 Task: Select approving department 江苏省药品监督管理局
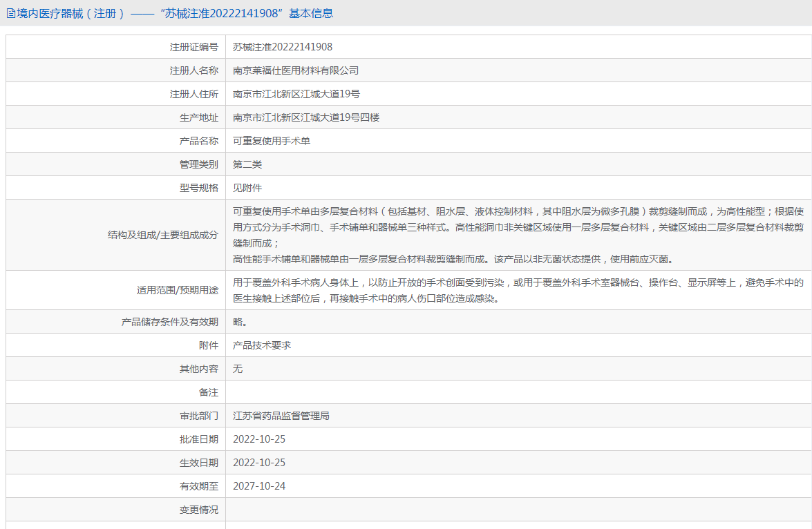point(281,416)
